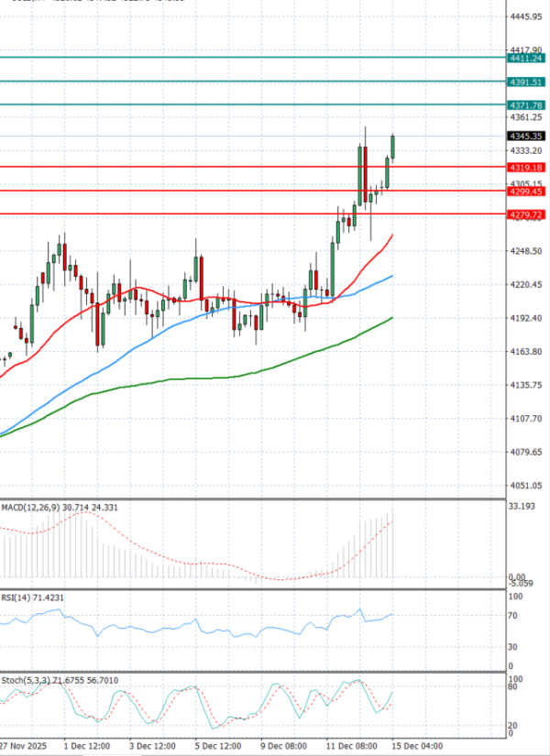The height and width of the screenshot is (756, 550).
Task: Select the 4391.51 resistance level label
Action: (527, 82)
